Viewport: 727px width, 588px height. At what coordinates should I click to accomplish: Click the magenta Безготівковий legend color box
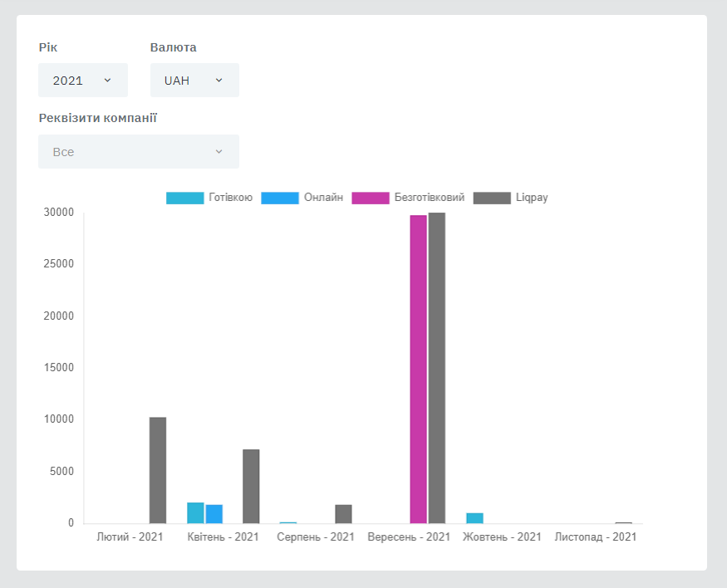click(x=371, y=198)
